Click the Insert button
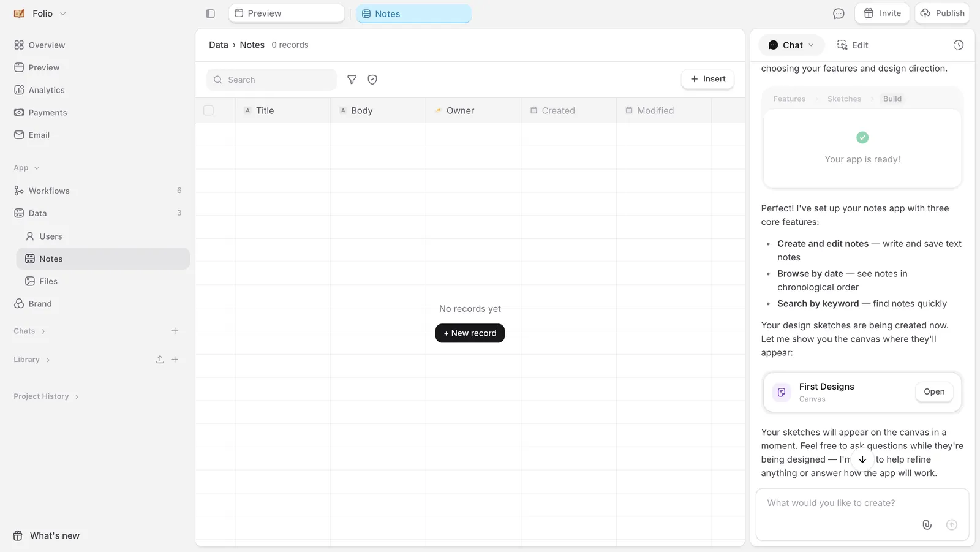This screenshot has height=552, width=980. pyautogui.click(x=707, y=79)
